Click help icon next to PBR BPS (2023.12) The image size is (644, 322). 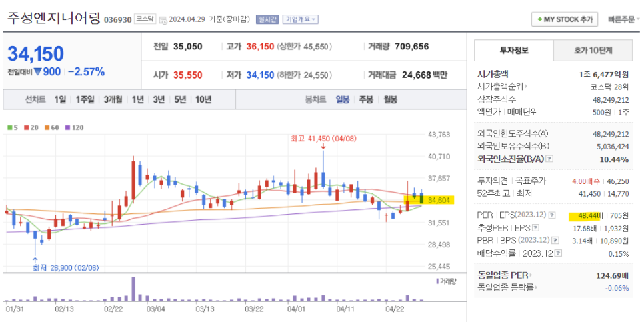555,240
